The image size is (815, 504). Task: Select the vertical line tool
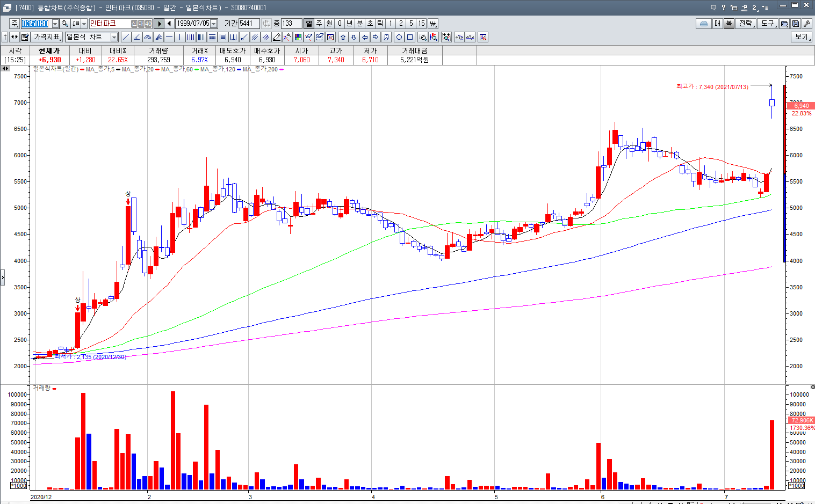180,37
